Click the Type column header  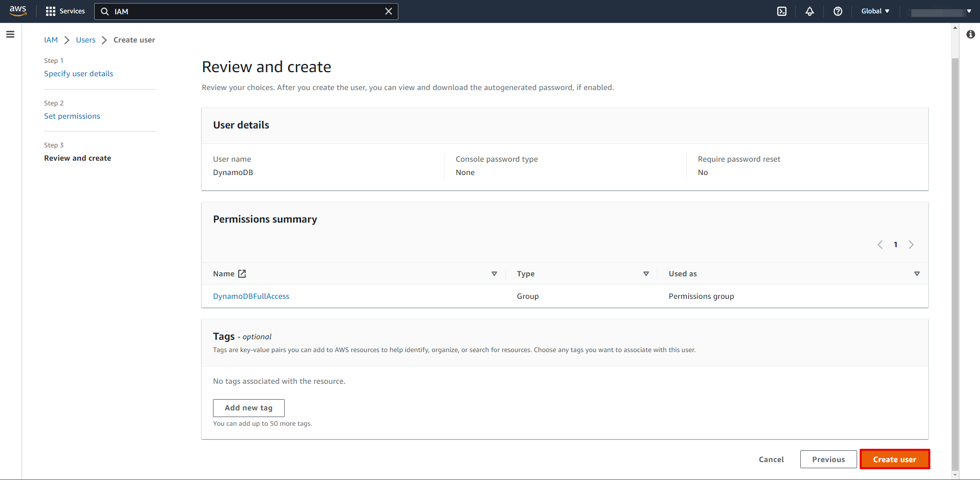click(x=525, y=274)
